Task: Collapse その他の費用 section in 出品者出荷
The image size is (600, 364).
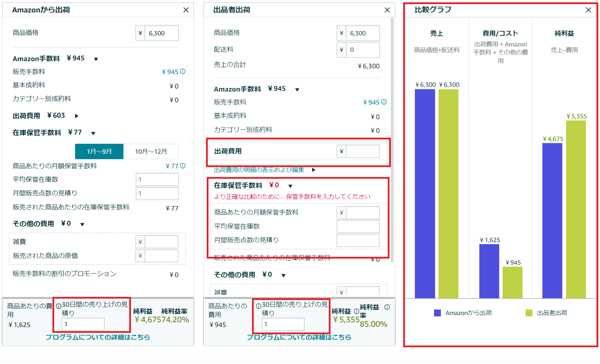Action: 284,276
